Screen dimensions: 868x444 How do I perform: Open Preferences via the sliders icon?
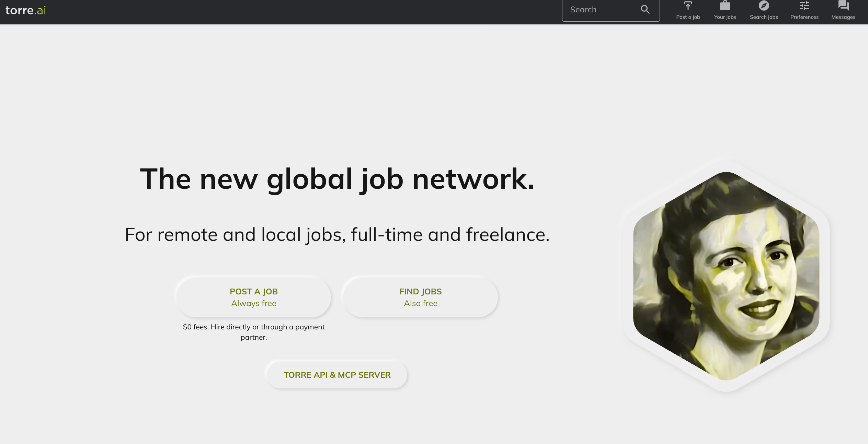[x=804, y=6]
